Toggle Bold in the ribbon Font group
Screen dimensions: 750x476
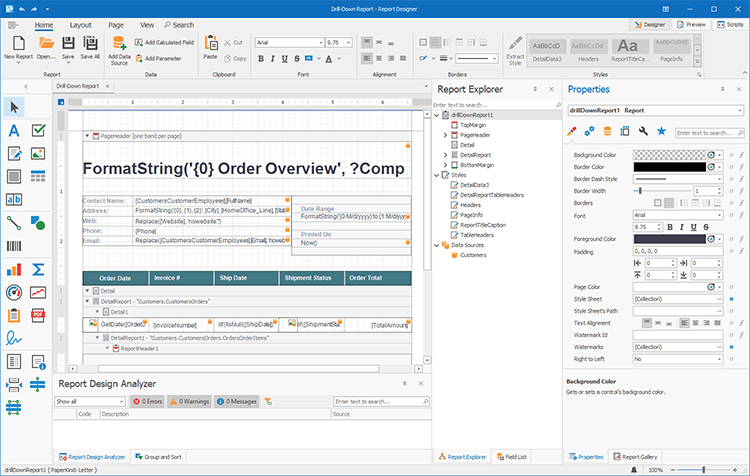[x=261, y=58]
